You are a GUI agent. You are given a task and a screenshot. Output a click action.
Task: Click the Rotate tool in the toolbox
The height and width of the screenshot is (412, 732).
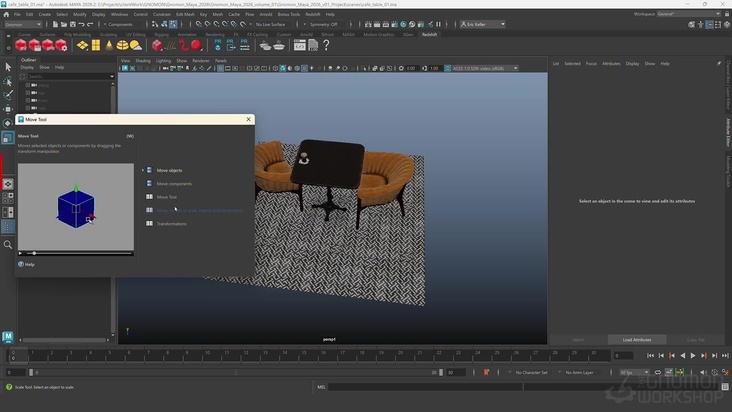pos(8,123)
